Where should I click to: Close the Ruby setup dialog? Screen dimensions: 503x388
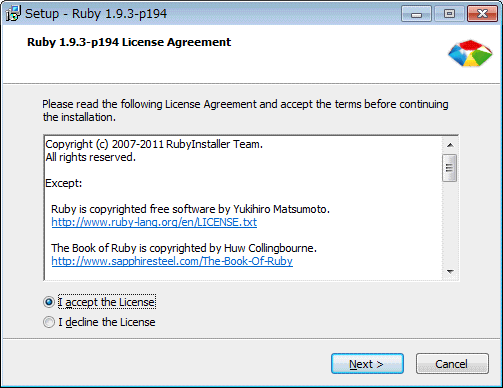point(482,14)
